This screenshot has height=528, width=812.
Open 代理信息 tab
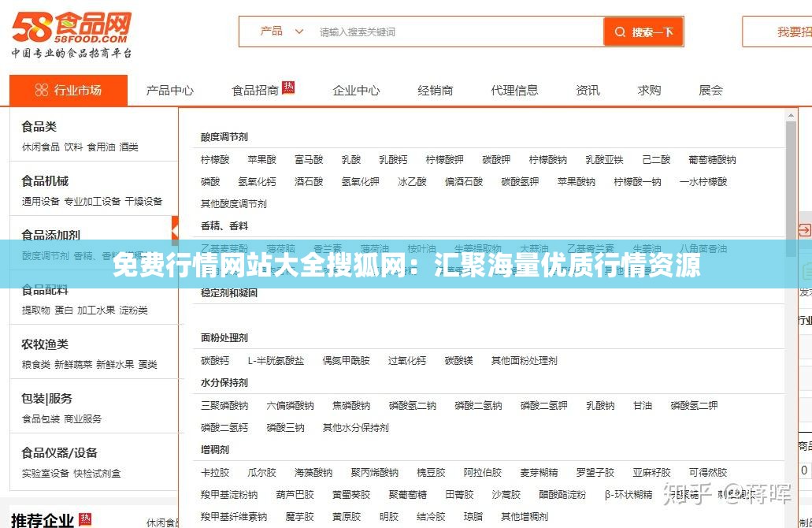click(x=514, y=91)
